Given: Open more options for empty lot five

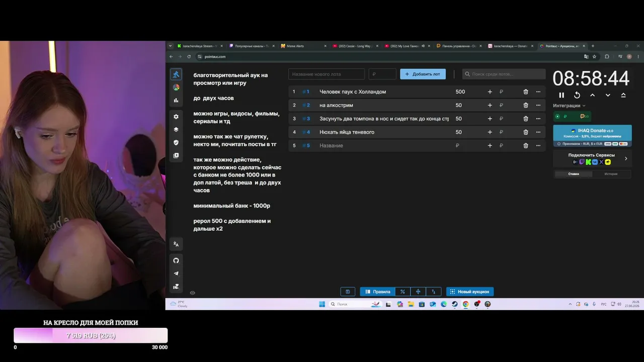Looking at the screenshot, I should pyautogui.click(x=538, y=145).
